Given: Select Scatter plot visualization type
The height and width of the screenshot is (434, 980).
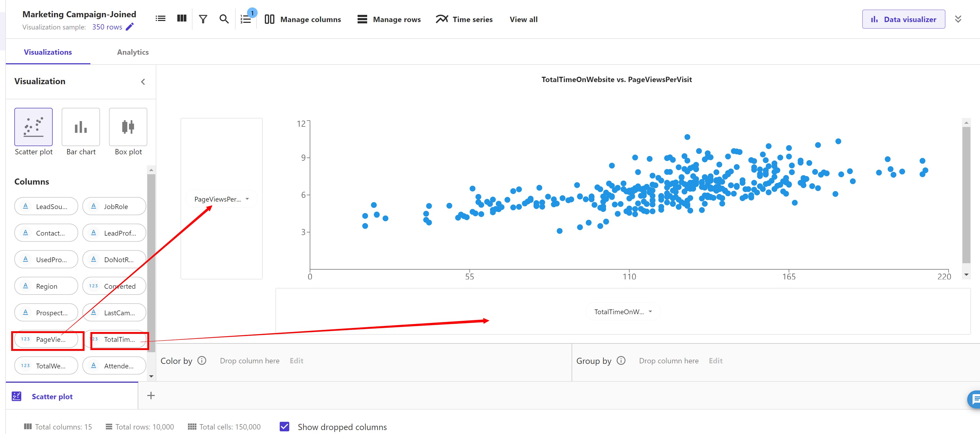Looking at the screenshot, I should 33,127.
